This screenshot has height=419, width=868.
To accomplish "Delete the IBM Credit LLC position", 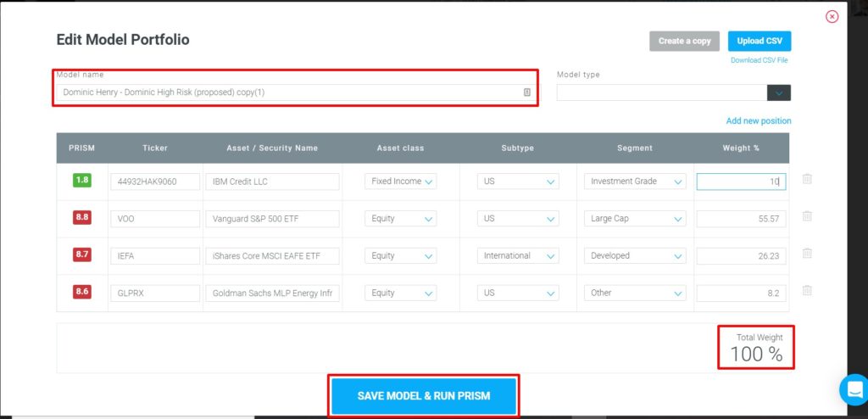I will 807,180.
